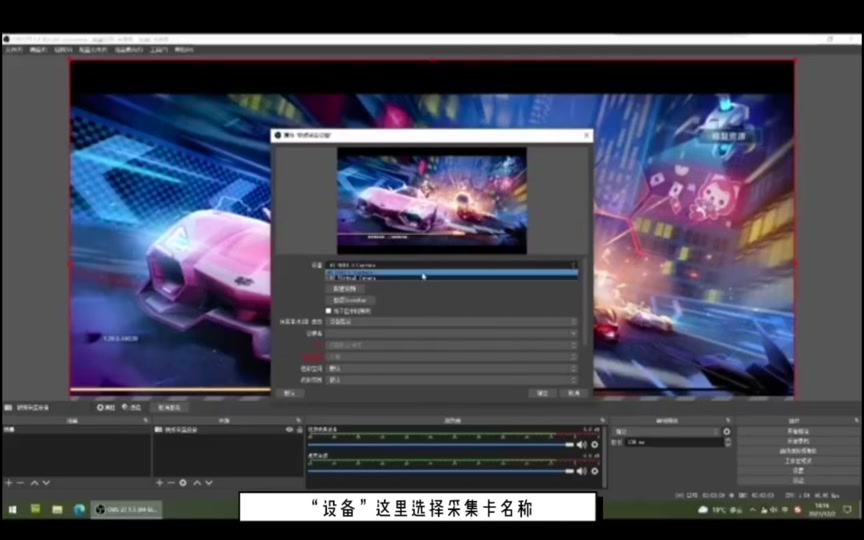Open the color space dropdown

coord(452,369)
